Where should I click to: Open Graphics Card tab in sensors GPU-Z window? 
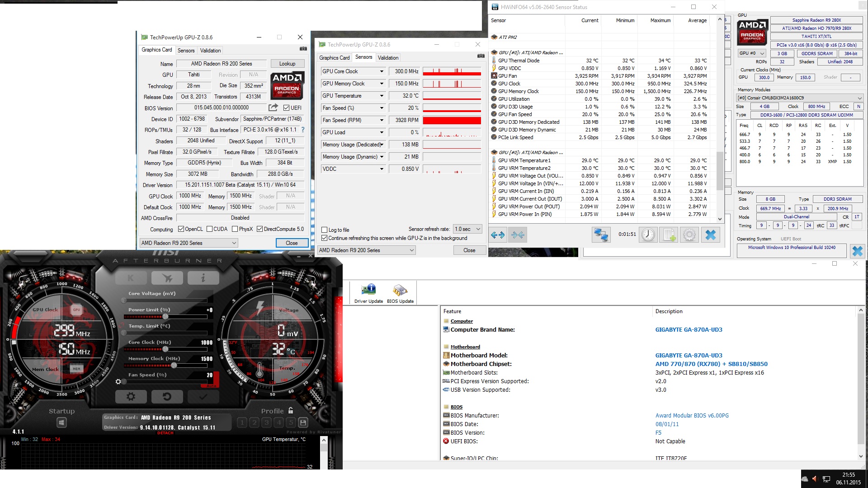click(x=334, y=58)
